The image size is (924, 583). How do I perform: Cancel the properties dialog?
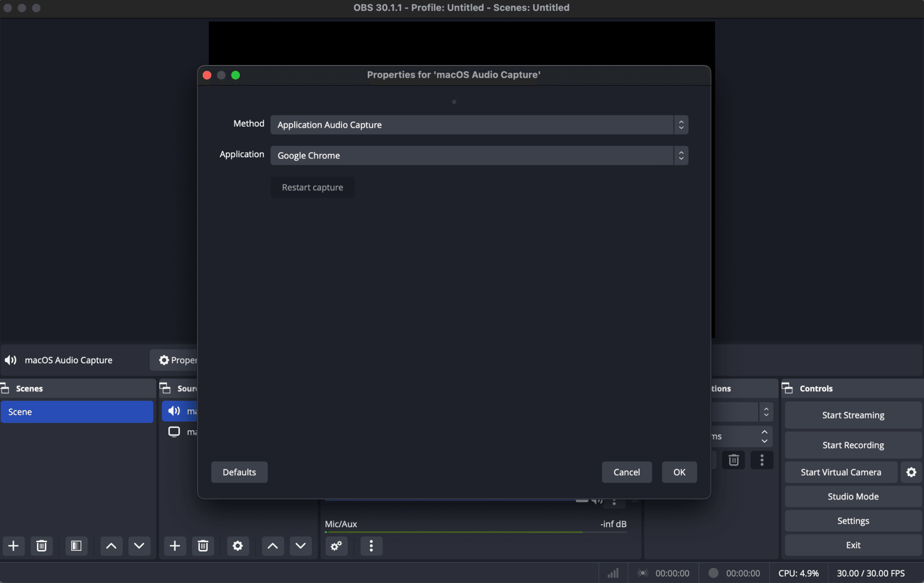626,472
